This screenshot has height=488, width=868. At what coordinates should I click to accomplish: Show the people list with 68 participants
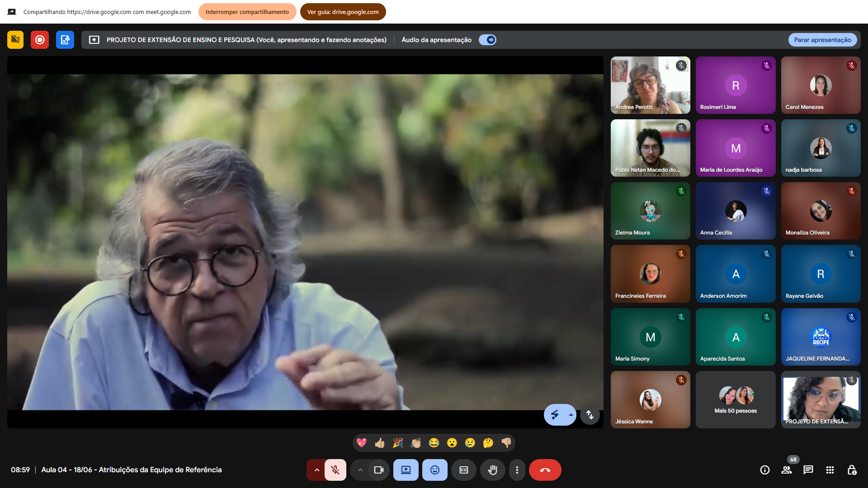[787, 470]
